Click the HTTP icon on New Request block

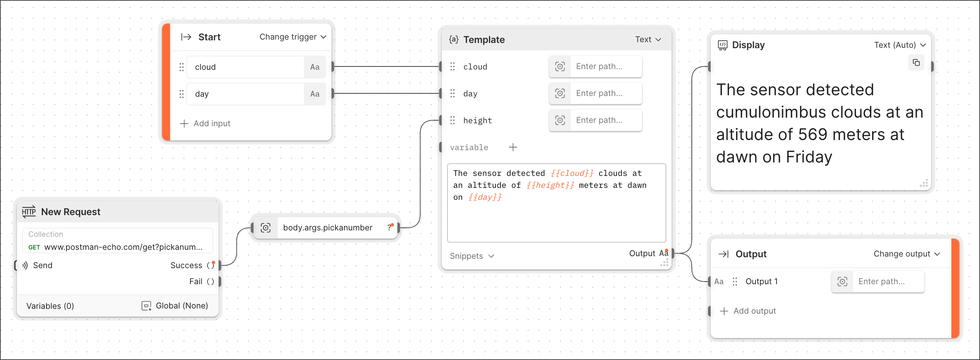coord(29,212)
